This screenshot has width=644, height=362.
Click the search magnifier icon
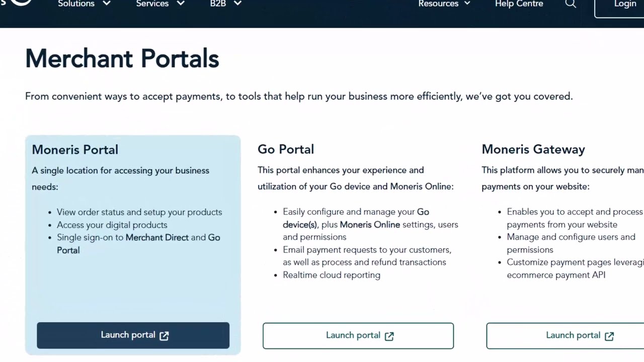[x=571, y=4]
